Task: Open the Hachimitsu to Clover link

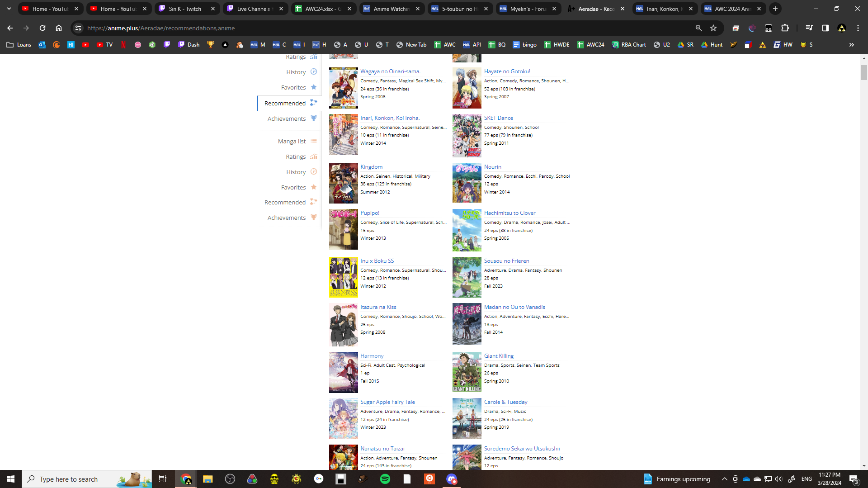Action: pyautogui.click(x=509, y=213)
